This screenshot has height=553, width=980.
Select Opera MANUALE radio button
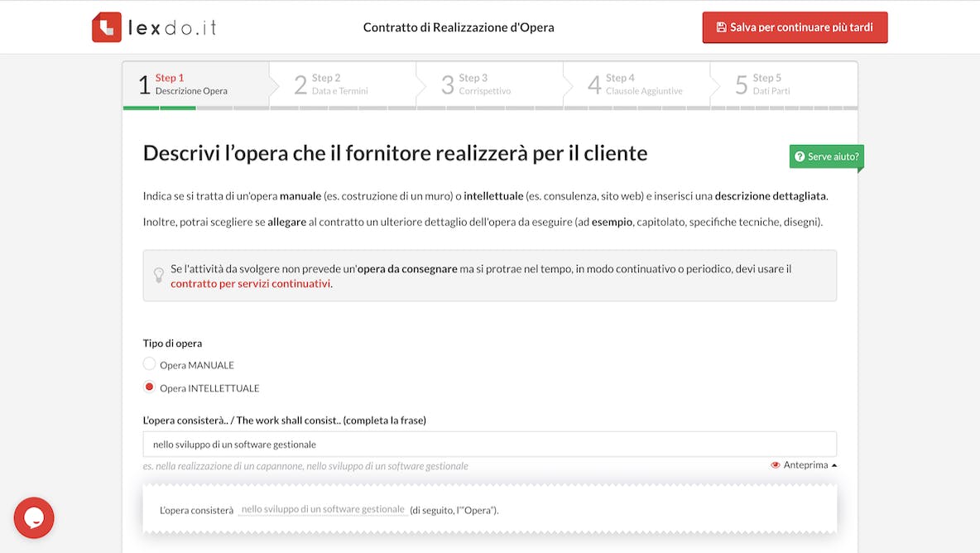pyautogui.click(x=150, y=364)
